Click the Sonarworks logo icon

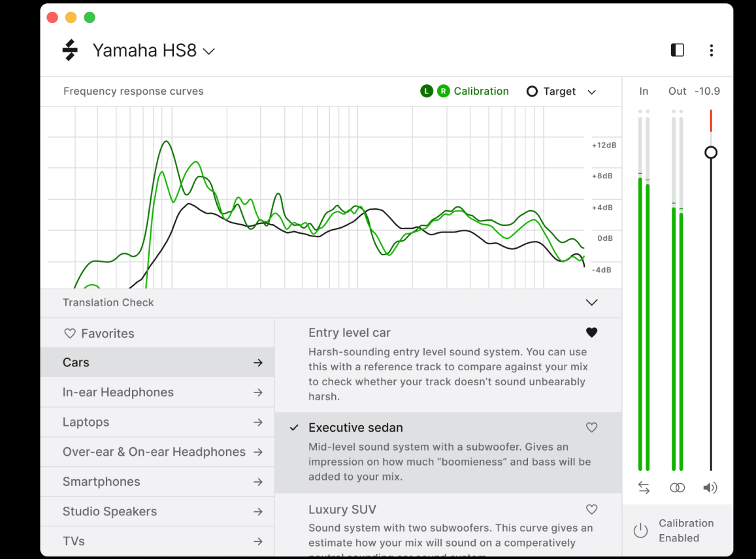[70, 50]
